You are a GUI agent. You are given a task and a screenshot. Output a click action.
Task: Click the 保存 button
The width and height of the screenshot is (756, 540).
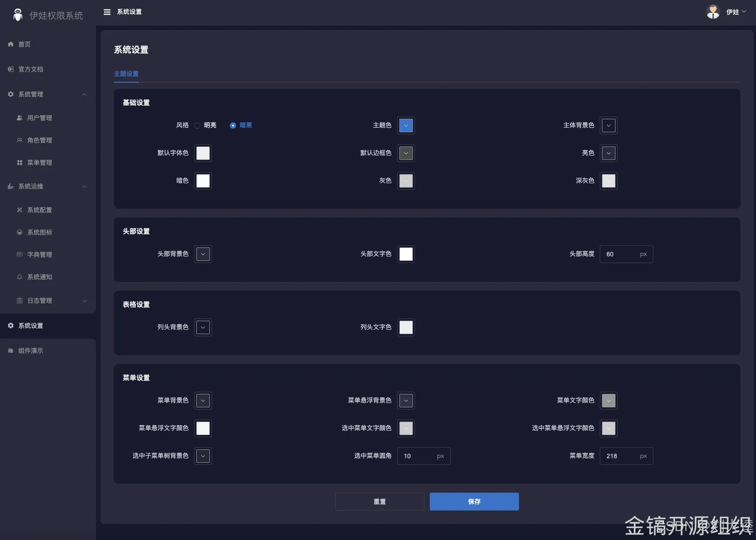point(474,502)
